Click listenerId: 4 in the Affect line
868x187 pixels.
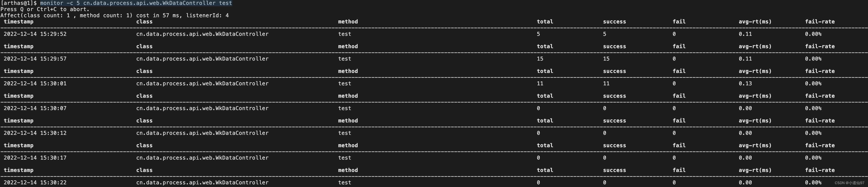click(x=208, y=15)
